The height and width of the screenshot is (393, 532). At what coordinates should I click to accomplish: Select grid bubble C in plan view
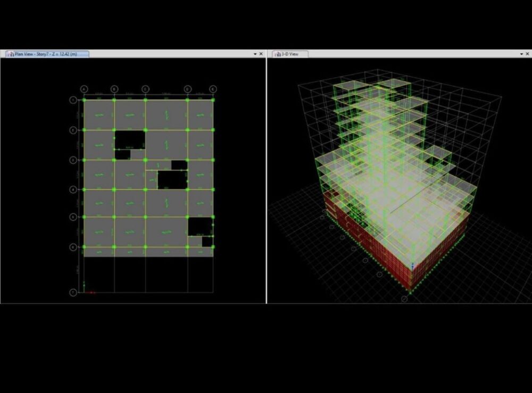(x=145, y=89)
